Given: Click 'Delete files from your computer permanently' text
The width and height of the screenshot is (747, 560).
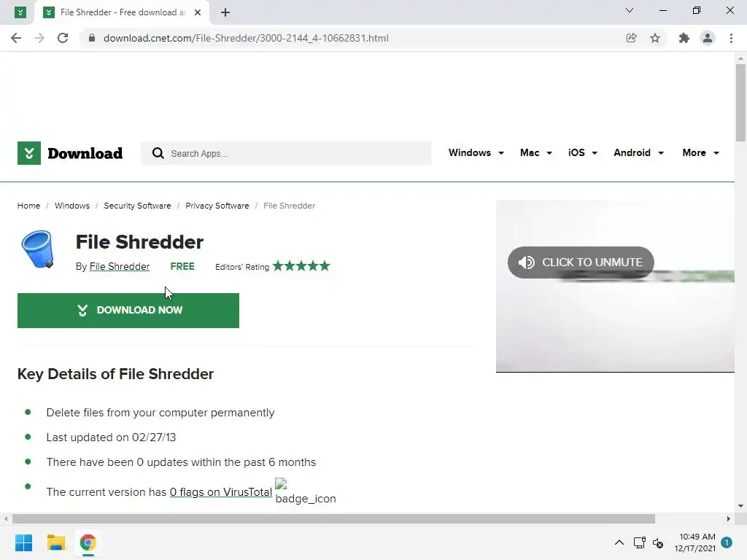Looking at the screenshot, I should click(160, 413).
